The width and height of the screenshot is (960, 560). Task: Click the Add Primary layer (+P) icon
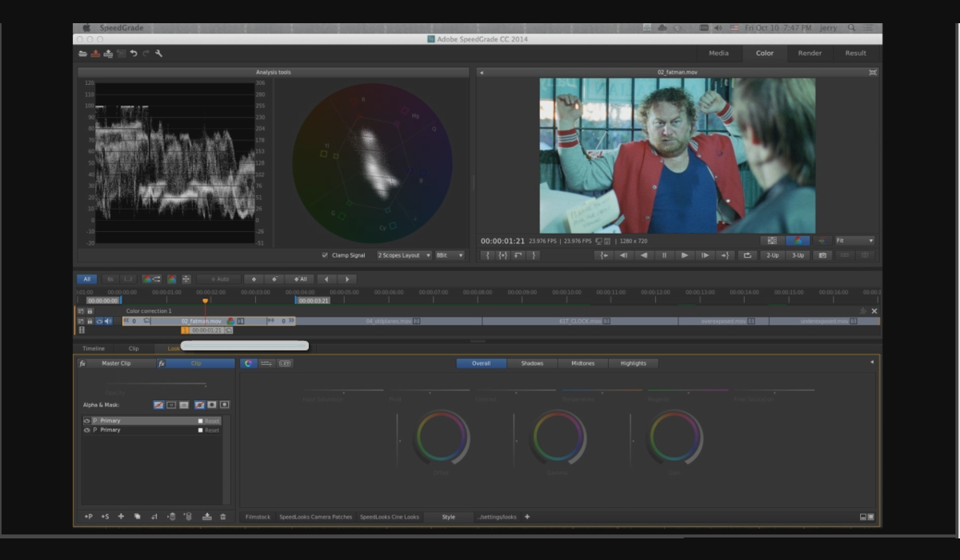point(89,517)
